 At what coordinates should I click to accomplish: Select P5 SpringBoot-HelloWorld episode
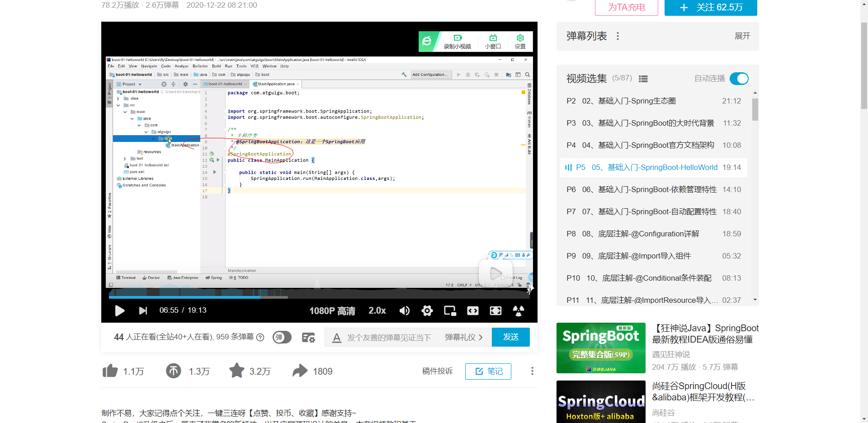[654, 167]
